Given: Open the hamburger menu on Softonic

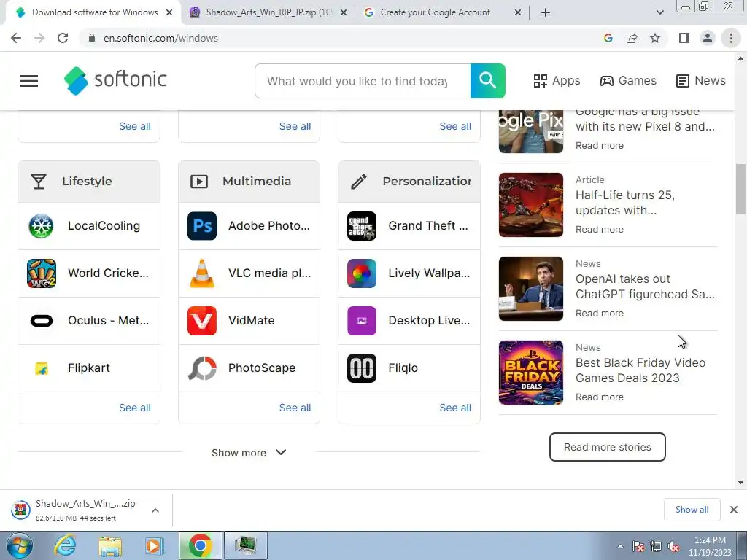Looking at the screenshot, I should (29, 81).
